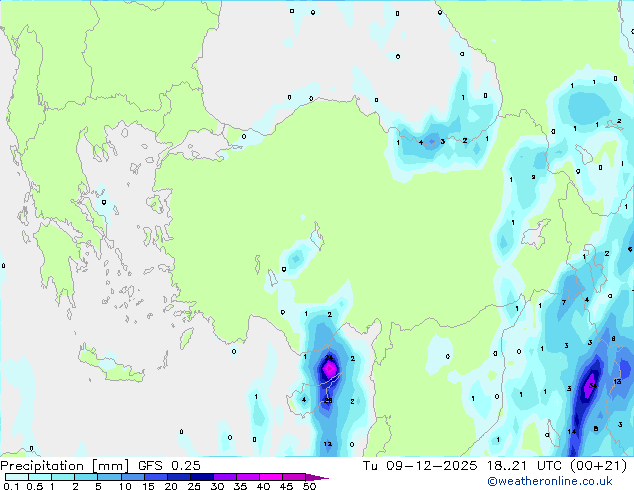
Task: Click the above-50 mm legend arrow tip
Action: 317,477
